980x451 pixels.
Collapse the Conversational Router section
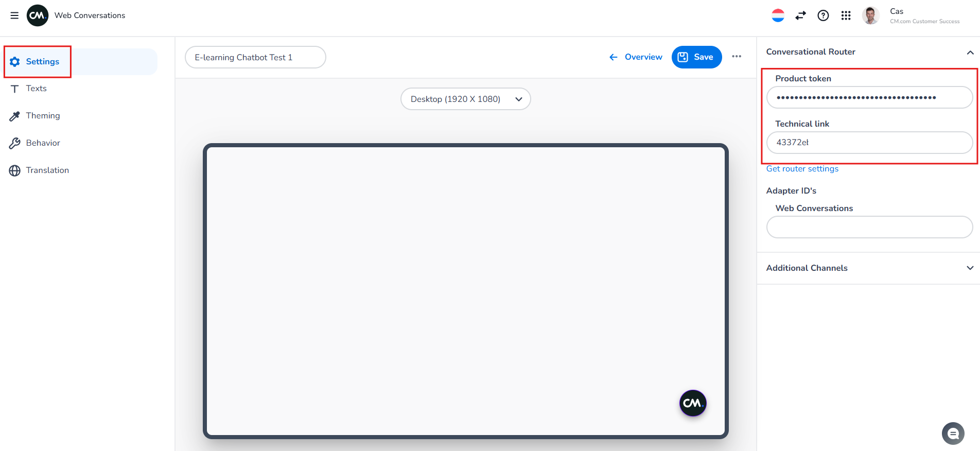pos(970,52)
